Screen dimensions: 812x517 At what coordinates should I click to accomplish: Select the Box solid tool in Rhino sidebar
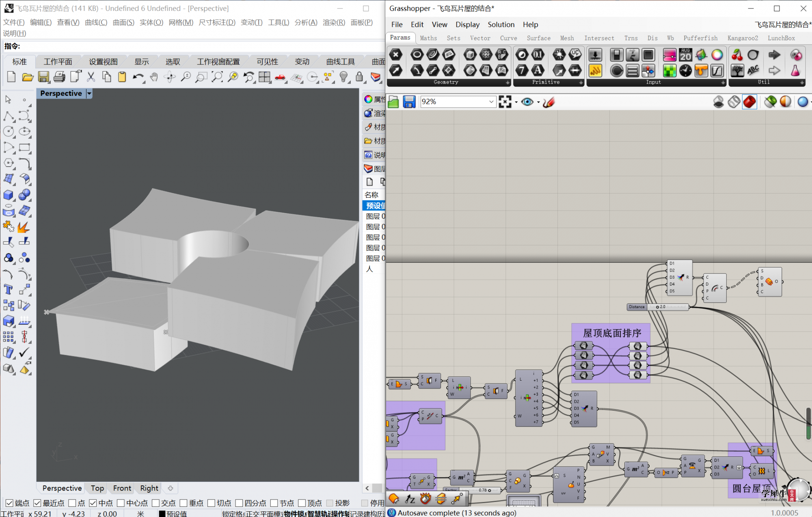pos(8,195)
